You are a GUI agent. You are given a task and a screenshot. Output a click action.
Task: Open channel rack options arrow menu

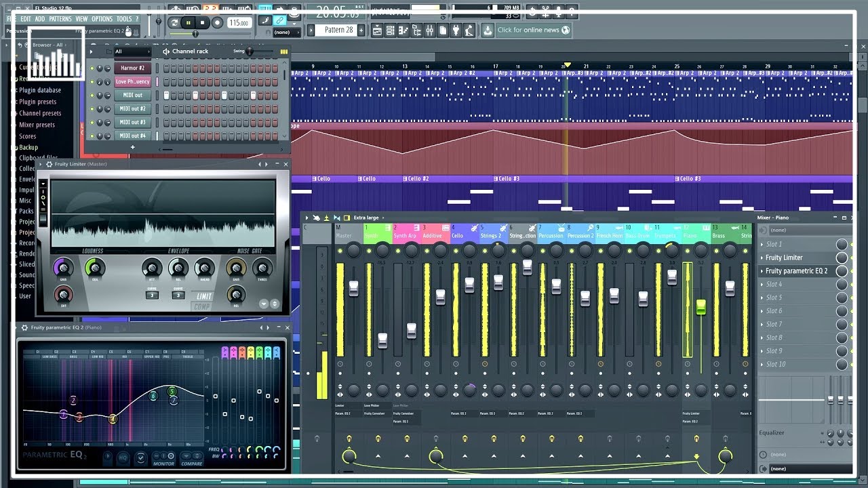pos(91,52)
